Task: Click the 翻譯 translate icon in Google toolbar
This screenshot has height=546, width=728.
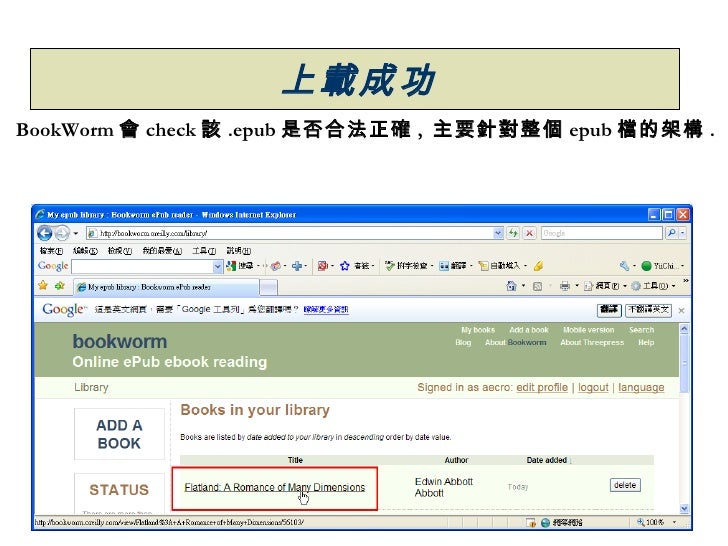Action: coord(444,266)
